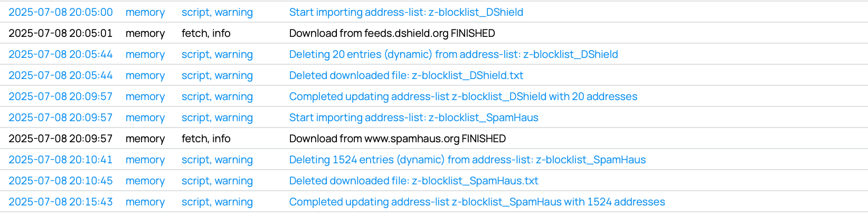Open the 'Start importing address-list: z-blocklist_DShield' message
The image size is (868, 216).
(406, 12)
